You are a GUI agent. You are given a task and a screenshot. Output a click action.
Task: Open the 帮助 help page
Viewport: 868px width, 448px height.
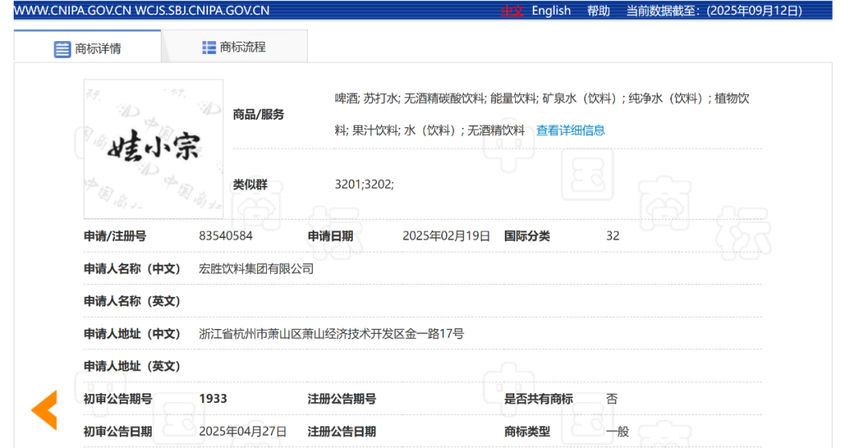tap(598, 10)
